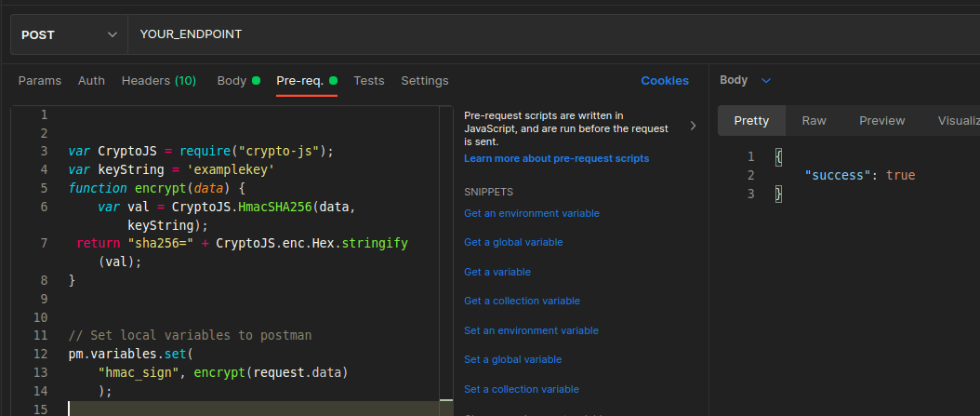Screen dimensions: 980x416
Task: Select the Pretty response view
Action: 751,121
